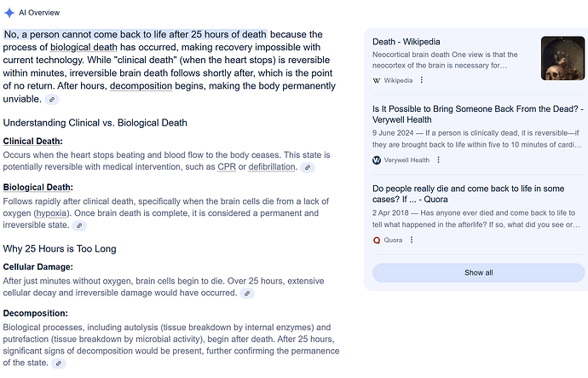
Task: Open three-dot options menu beside Quora
Action: [x=411, y=241]
